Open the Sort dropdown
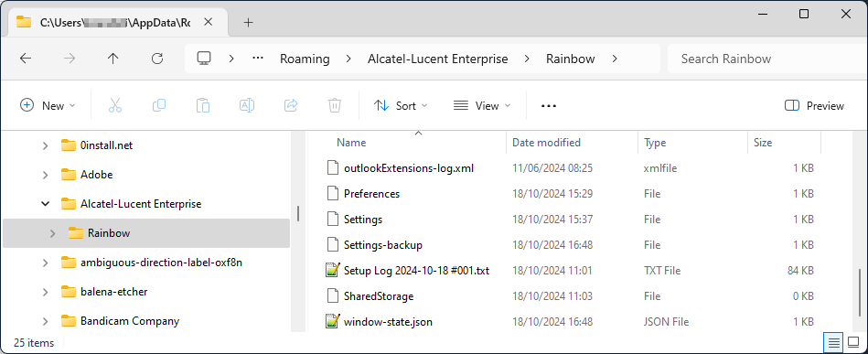 (x=401, y=105)
